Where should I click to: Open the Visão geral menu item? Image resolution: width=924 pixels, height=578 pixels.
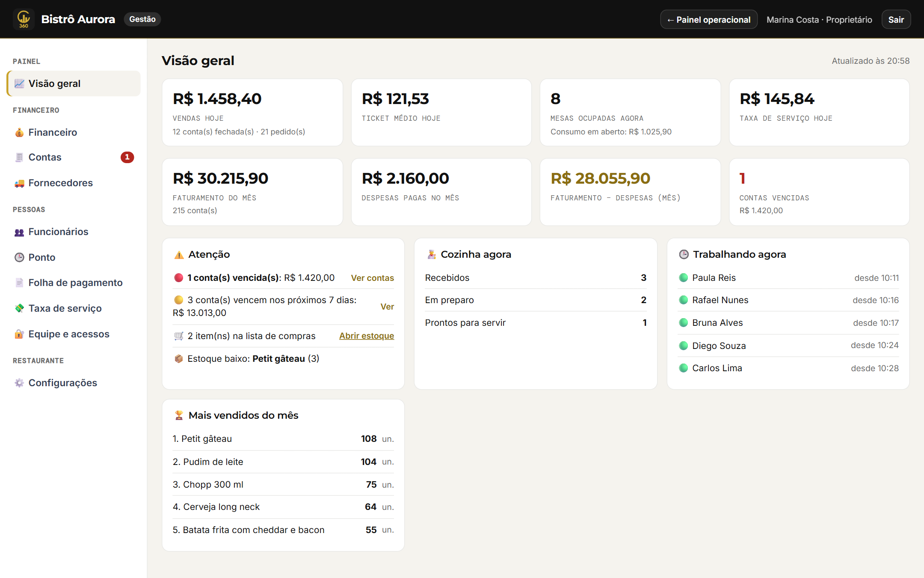point(74,83)
